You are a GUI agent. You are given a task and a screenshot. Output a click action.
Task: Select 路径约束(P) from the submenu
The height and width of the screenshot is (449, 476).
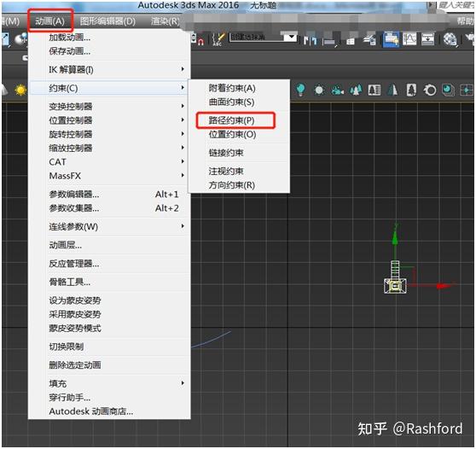click(232, 120)
